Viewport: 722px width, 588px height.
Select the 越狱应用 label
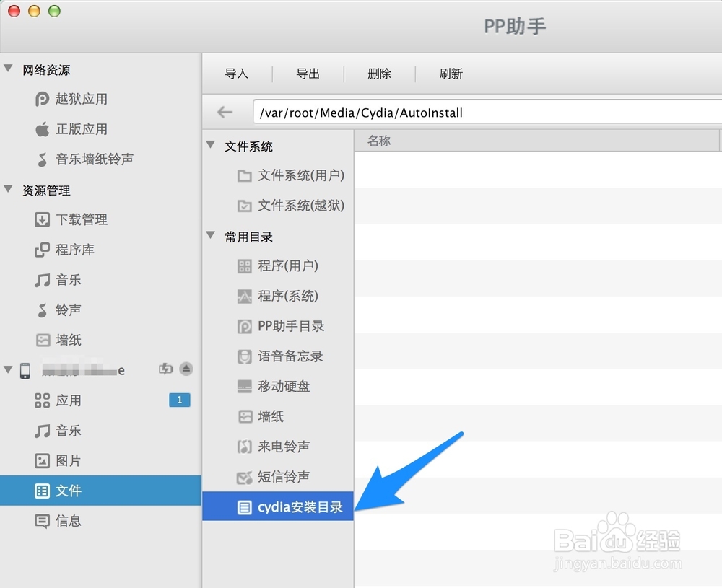tap(82, 99)
